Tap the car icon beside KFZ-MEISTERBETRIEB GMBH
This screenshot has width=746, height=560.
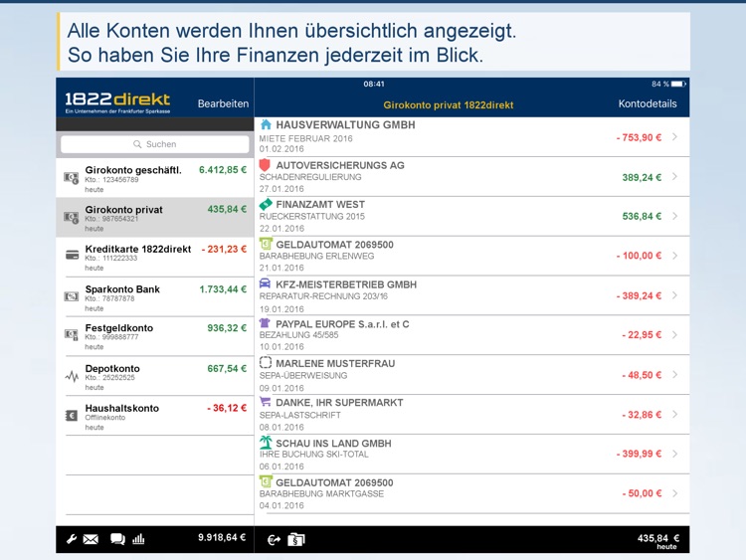pyautogui.click(x=266, y=283)
